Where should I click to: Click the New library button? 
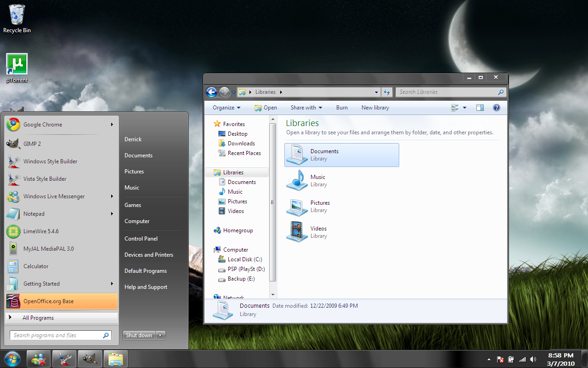pyautogui.click(x=375, y=107)
